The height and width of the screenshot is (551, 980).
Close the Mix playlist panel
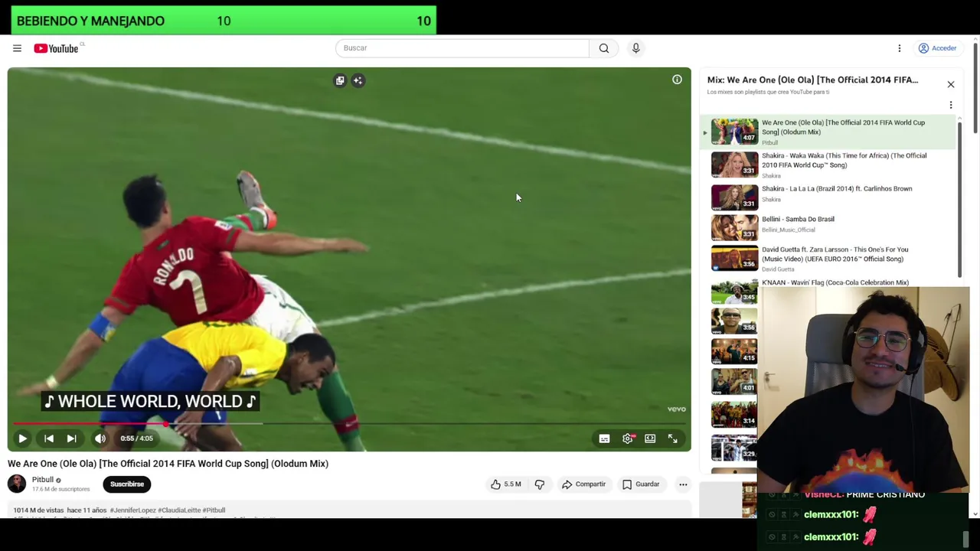click(951, 84)
